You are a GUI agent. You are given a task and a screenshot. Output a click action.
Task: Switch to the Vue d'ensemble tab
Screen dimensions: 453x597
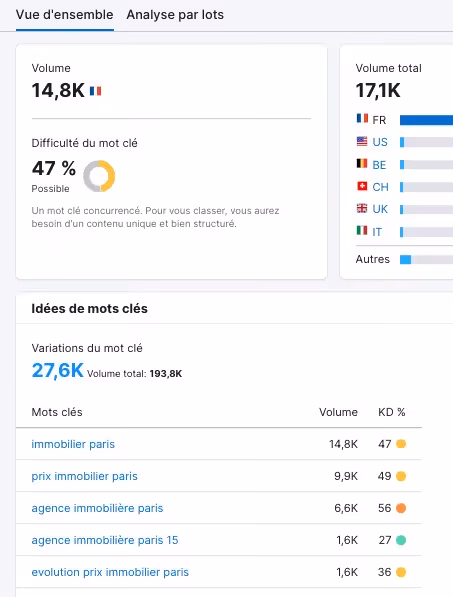tap(65, 15)
